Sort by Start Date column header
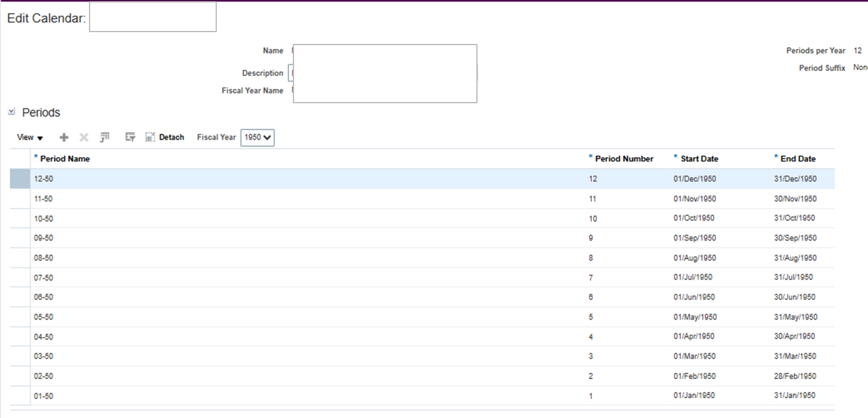The height and width of the screenshot is (418, 868). click(x=699, y=159)
